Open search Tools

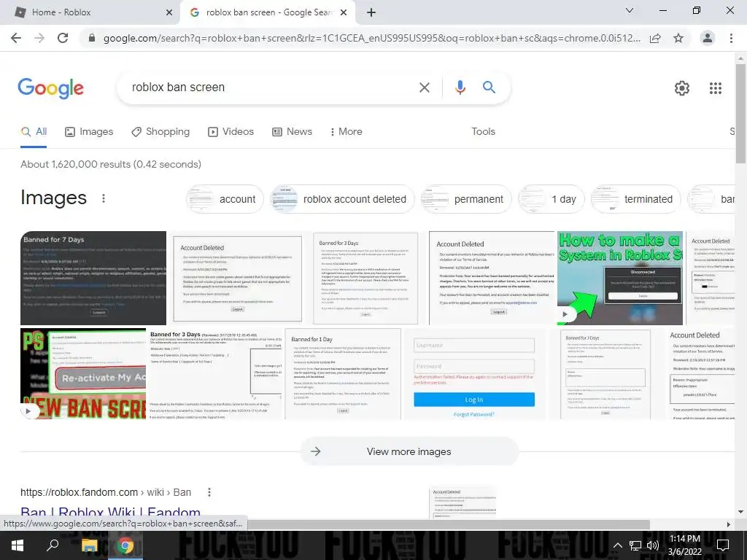[x=483, y=132]
